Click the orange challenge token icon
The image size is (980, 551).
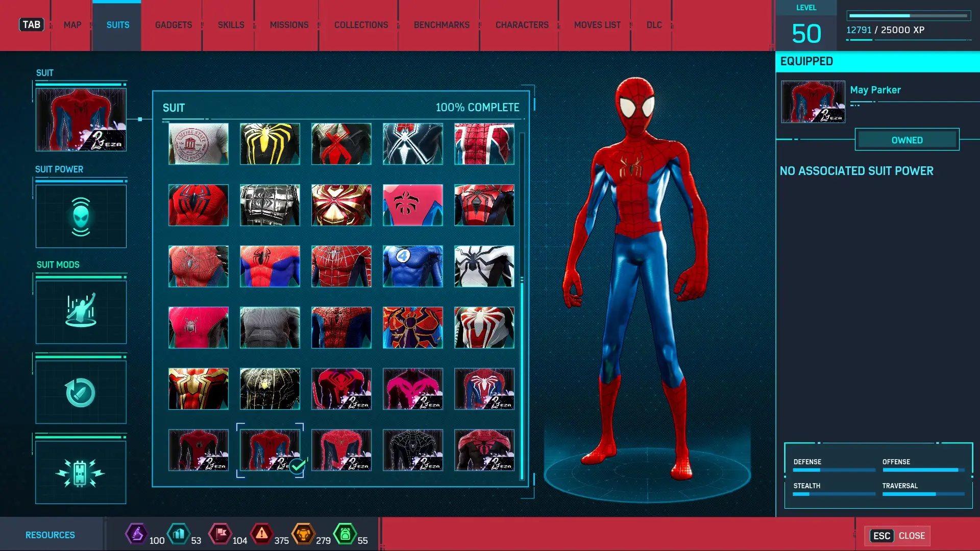(304, 534)
